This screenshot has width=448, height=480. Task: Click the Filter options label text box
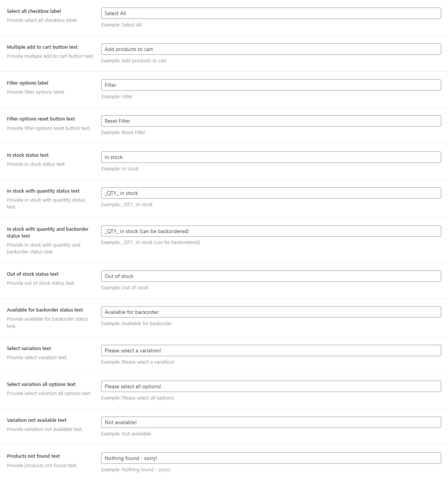coord(271,85)
